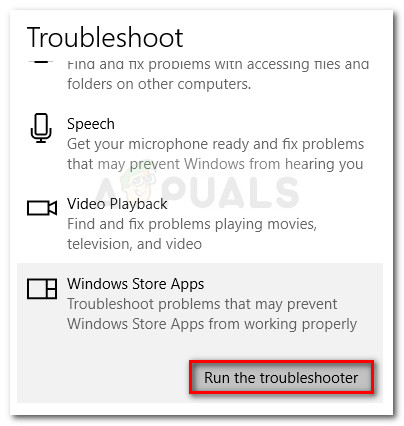Select the Windows Store Apps title
Image resolution: width=404 pixels, height=426 pixels.
(x=135, y=284)
